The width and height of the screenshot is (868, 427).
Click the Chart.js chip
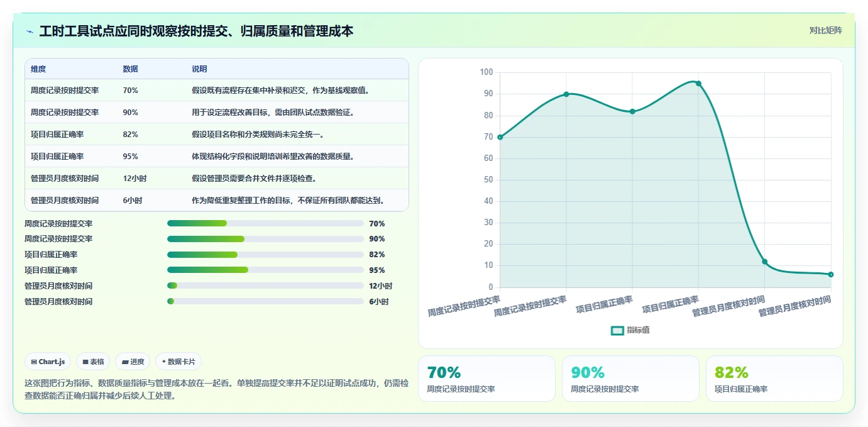click(x=48, y=362)
